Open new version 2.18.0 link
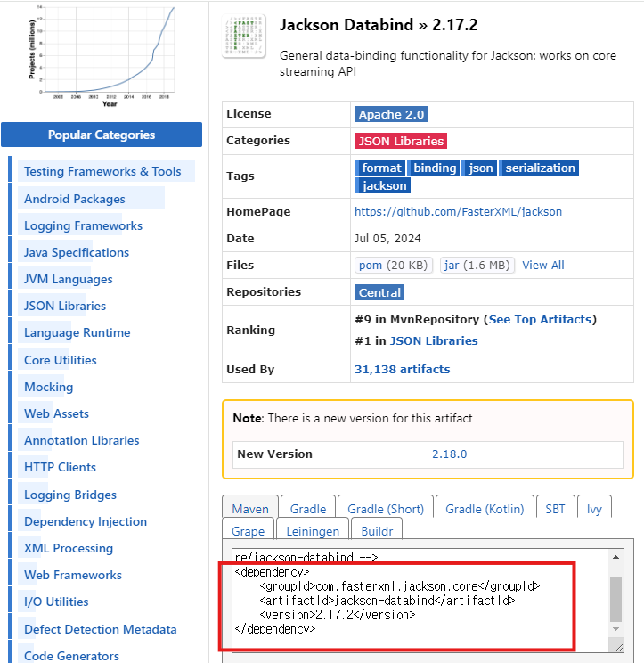Screen dimensions: 644x663 coord(449,454)
